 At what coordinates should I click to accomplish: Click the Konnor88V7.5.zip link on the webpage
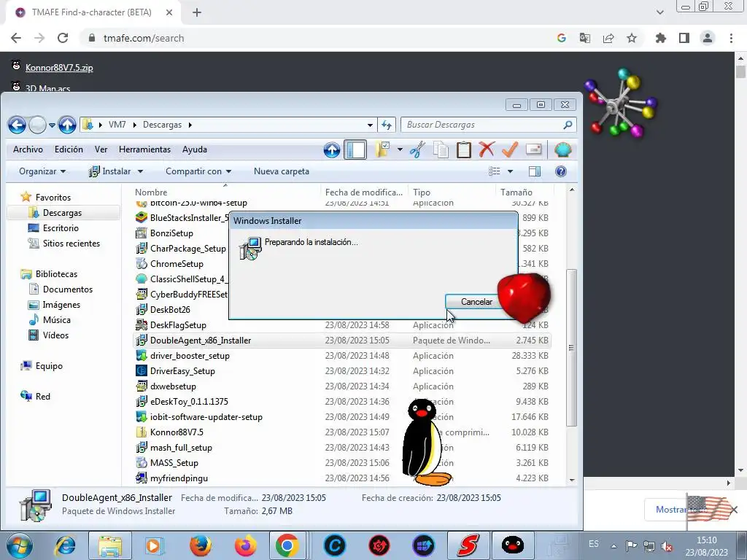59,68
